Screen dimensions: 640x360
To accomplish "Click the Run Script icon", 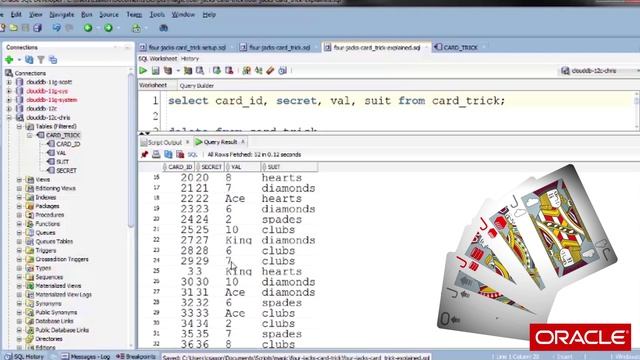I will (x=156, y=70).
